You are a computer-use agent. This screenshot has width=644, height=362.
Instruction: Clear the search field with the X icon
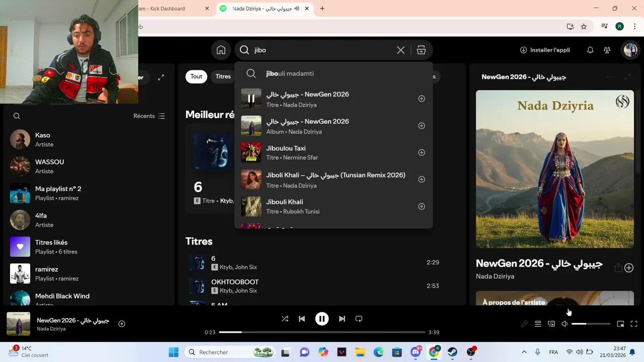400,50
